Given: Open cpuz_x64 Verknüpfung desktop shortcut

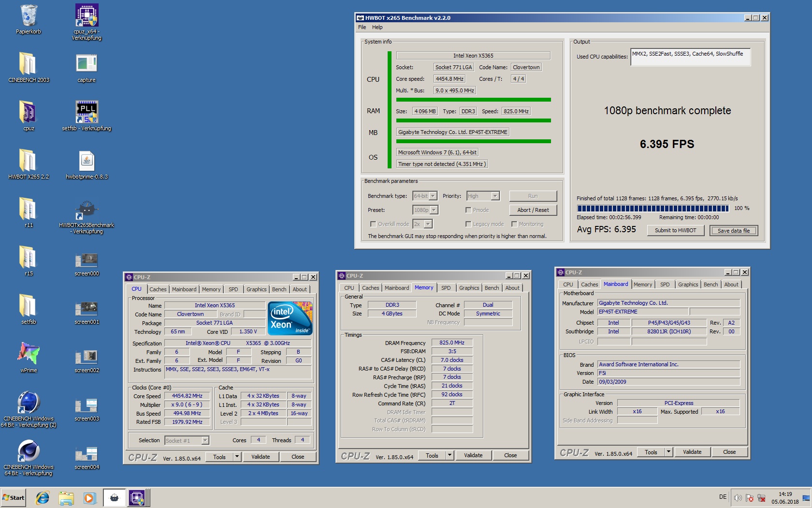Looking at the screenshot, I should [x=87, y=22].
